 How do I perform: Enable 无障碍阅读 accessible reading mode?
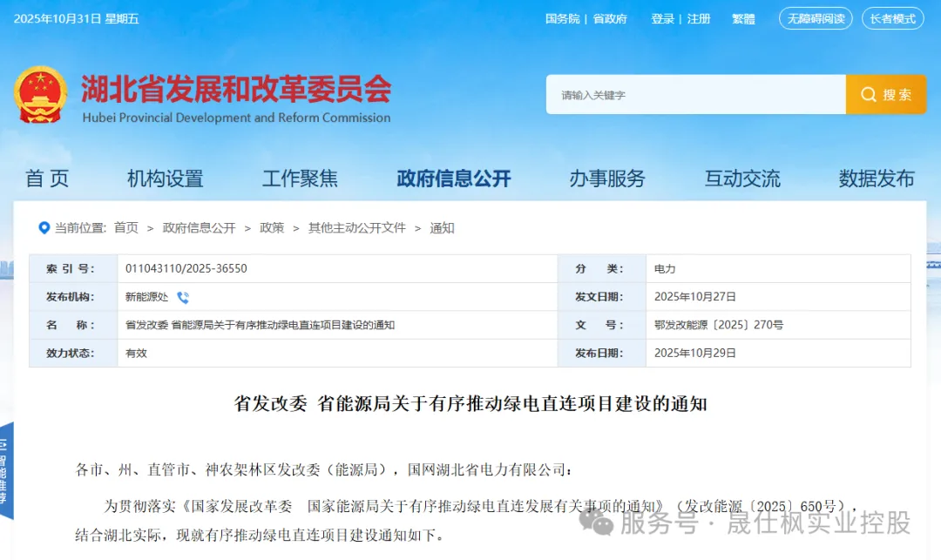pyautogui.click(x=815, y=18)
